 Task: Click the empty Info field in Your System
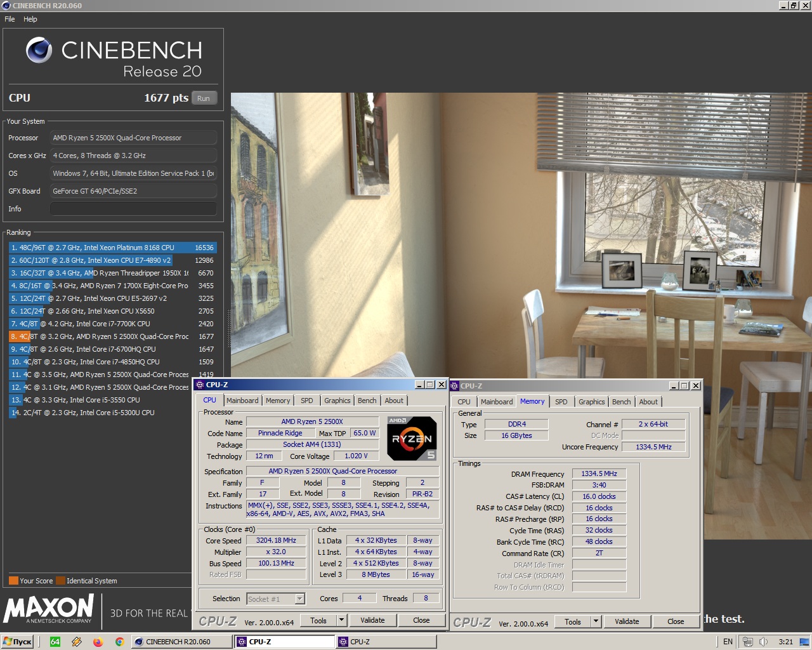click(133, 209)
